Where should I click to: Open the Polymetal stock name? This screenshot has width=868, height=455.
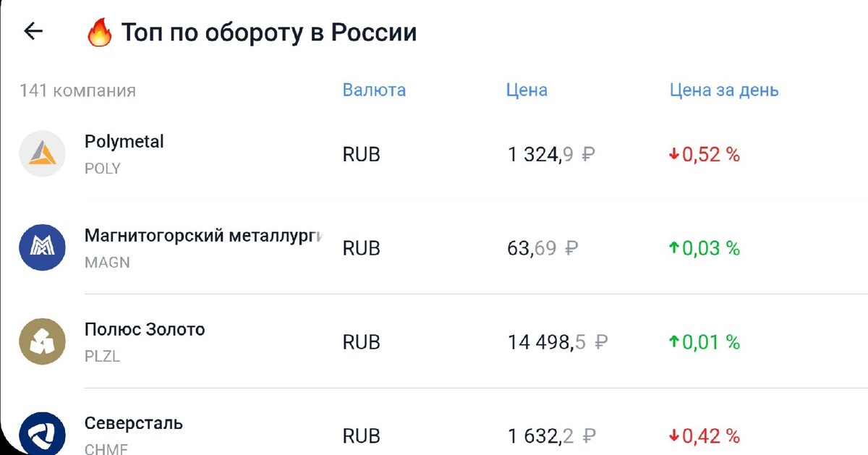[124, 142]
